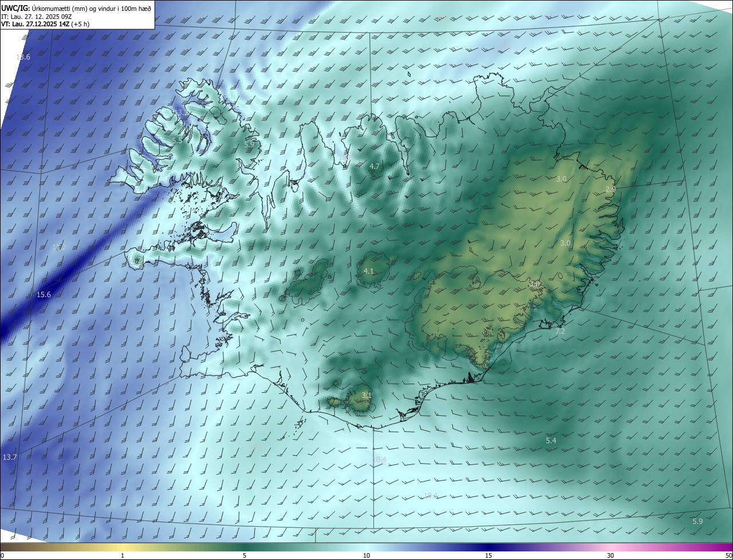The height and width of the screenshot is (560, 733).
Task: Click the 4.1 value label on the glacier
Action: (x=369, y=271)
